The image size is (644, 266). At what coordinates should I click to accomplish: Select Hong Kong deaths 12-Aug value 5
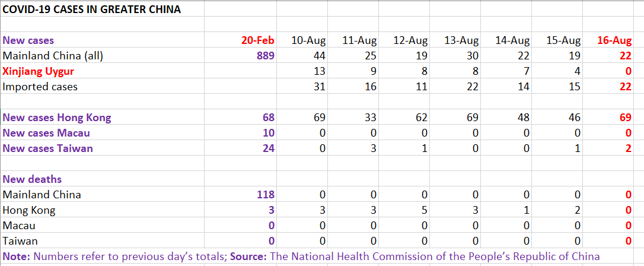tap(424, 210)
